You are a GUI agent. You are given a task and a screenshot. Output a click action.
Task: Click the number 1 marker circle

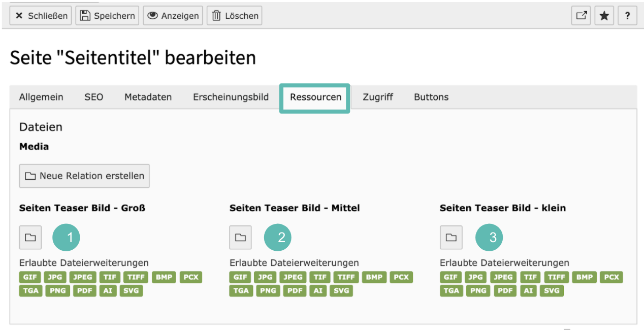point(67,237)
